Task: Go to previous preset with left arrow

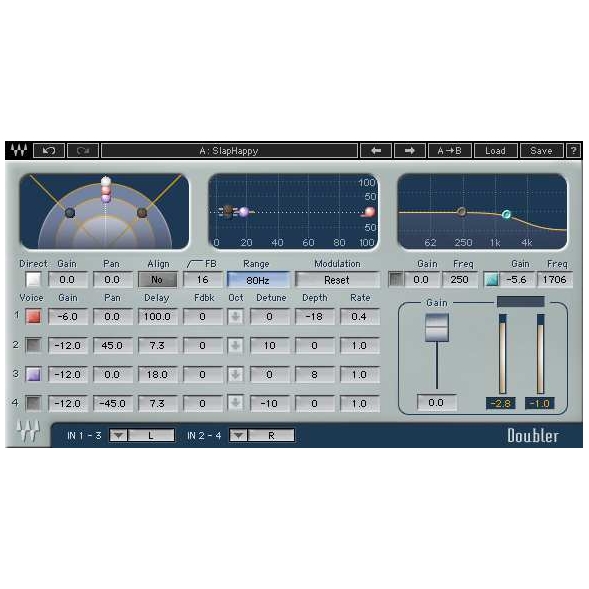Action: pyautogui.click(x=376, y=151)
